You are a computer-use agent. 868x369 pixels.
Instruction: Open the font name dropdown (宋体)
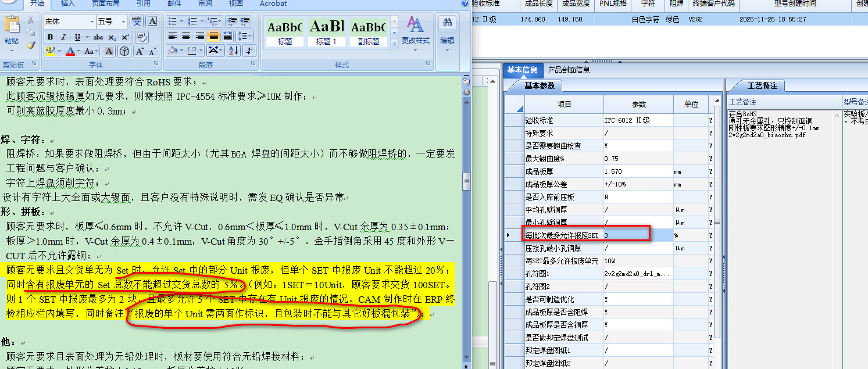coord(92,22)
